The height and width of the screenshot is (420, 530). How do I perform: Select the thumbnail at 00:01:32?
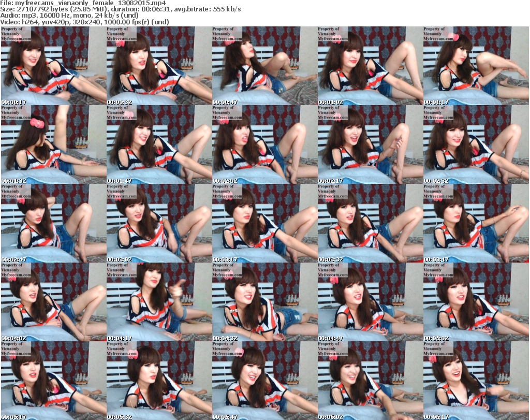click(53, 144)
